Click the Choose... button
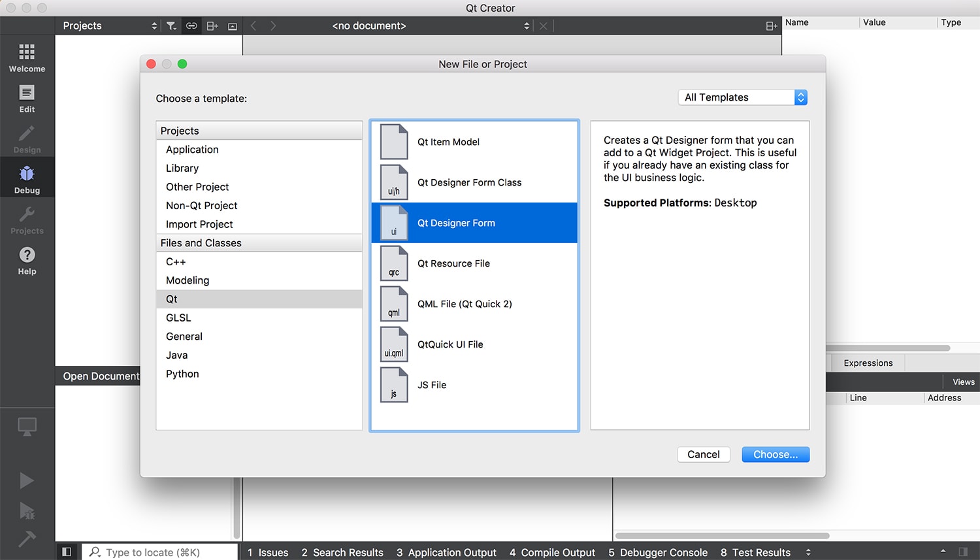The image size is (980, 560). point(776,454)
